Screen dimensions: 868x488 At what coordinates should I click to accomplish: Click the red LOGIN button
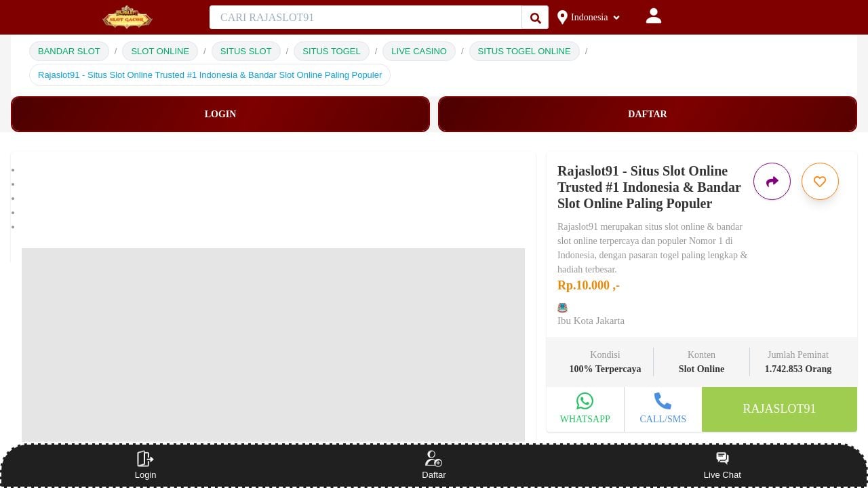(x=220, y=114)
